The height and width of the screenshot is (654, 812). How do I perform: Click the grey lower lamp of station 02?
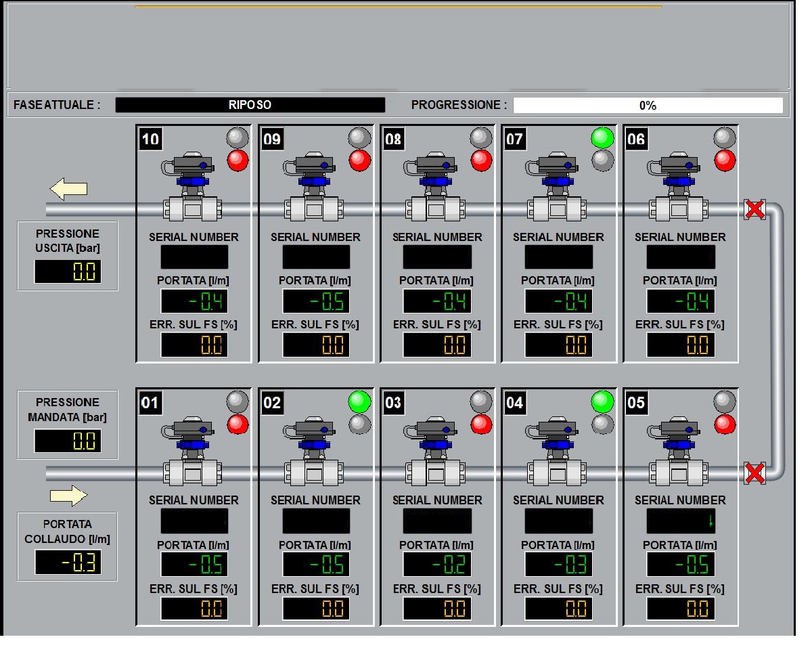point(359,424)
